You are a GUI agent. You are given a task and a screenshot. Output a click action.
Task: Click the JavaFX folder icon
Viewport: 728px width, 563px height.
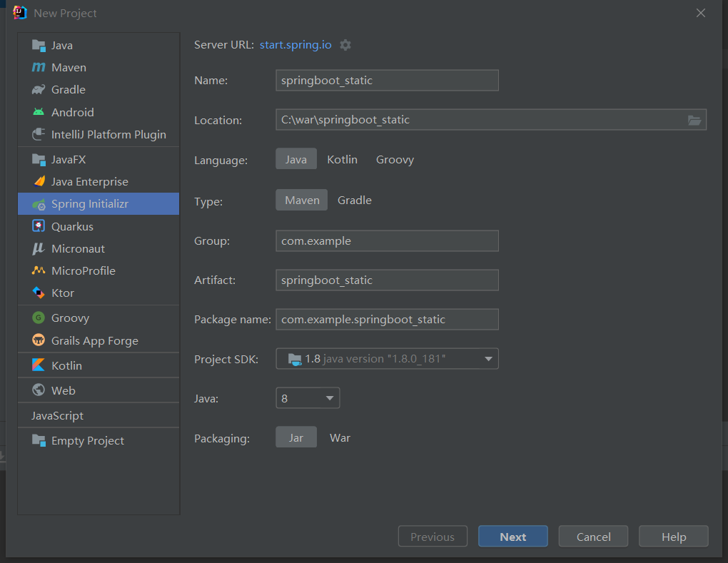[x=39, y=160]
